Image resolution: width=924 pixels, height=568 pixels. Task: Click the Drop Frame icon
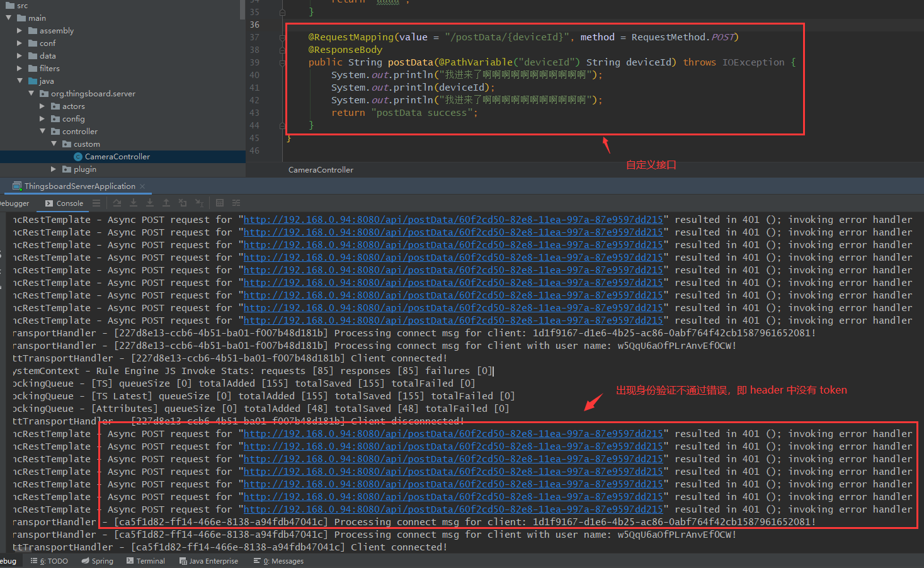183,203
